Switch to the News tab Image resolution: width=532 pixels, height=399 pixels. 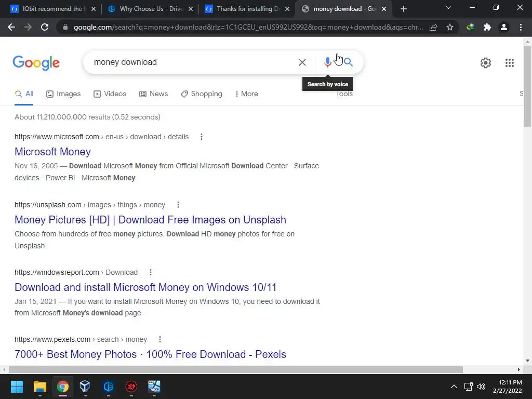coord(154,94)
